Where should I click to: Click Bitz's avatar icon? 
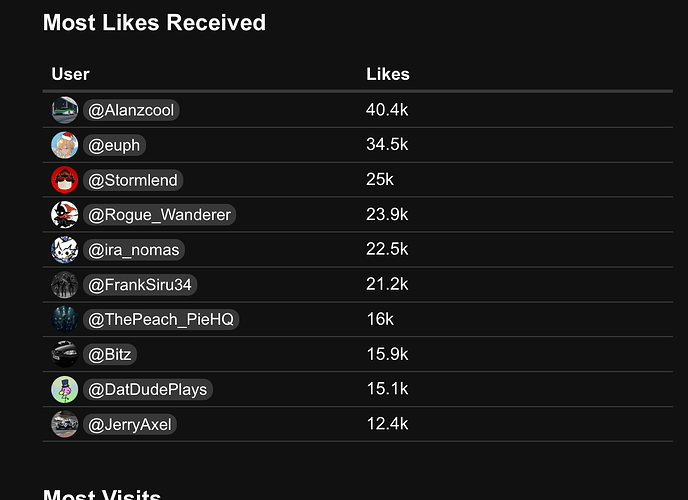click(x=65, y=354)
